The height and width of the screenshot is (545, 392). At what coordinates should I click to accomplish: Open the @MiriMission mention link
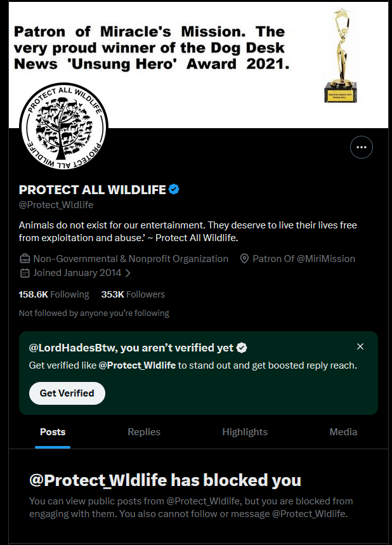(x=326, y=259)
